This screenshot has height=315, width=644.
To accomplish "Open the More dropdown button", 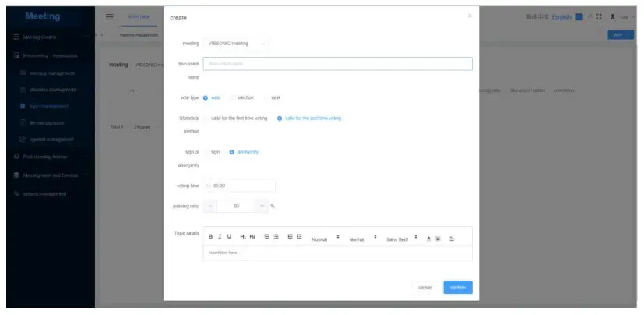I will click(621, 35).
